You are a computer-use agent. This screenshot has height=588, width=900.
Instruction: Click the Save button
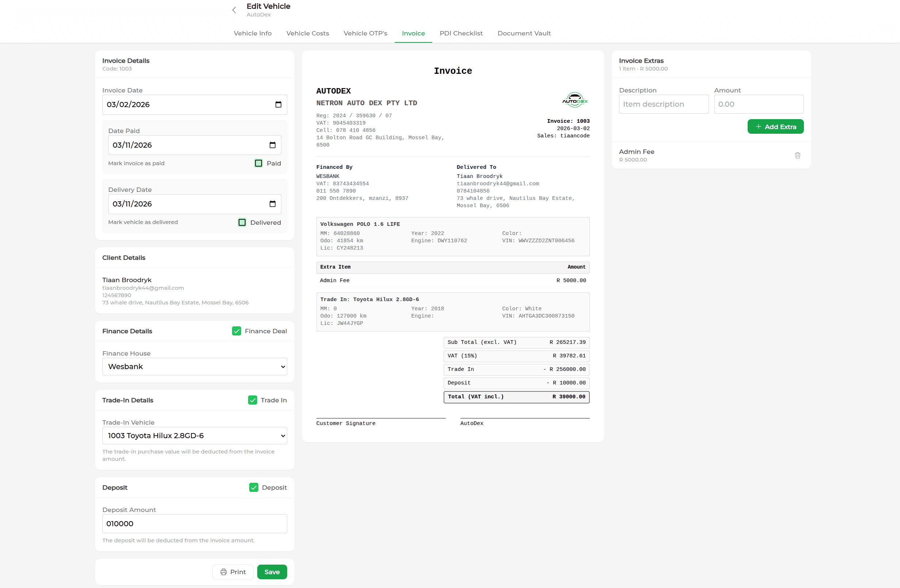click(x=272, y=572)
